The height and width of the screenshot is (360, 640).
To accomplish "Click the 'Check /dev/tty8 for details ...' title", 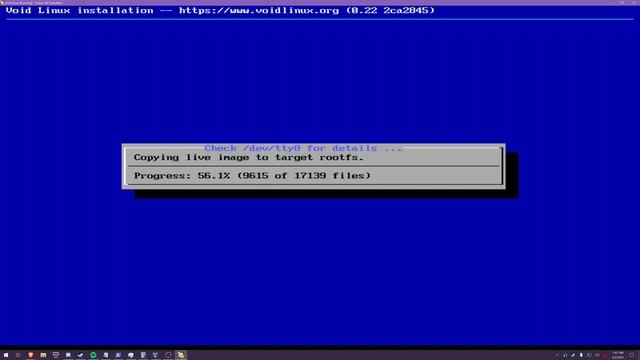I will pos(303,148).
